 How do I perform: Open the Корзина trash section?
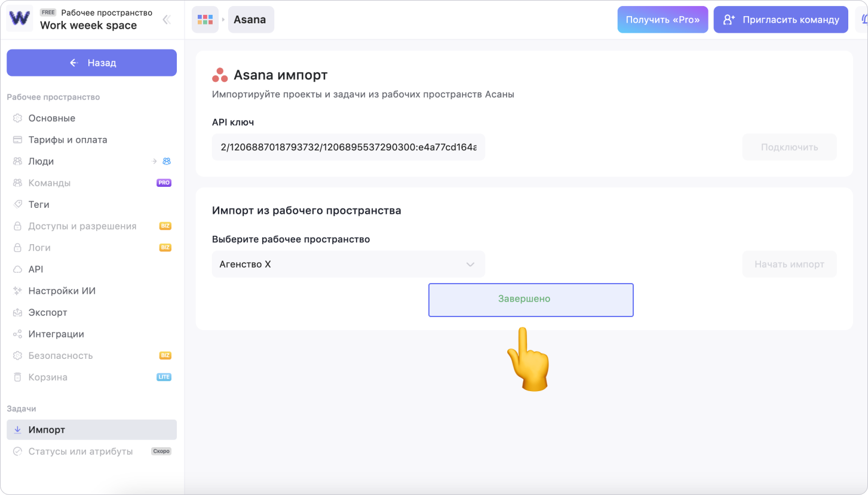48,377
